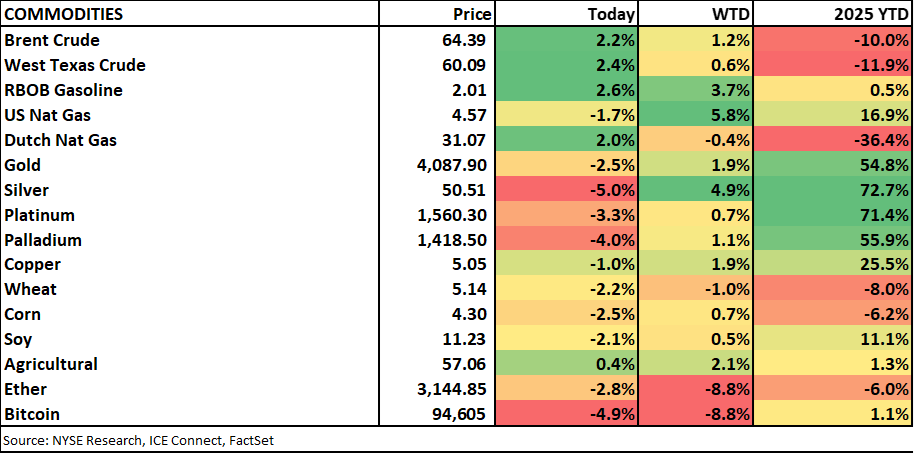Select the Copper 25.5% cell
914x454 pixels.
tap(834, 265)
